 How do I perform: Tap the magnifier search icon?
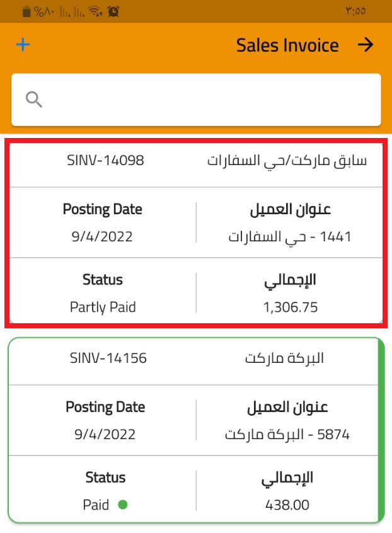coord(34,99)
